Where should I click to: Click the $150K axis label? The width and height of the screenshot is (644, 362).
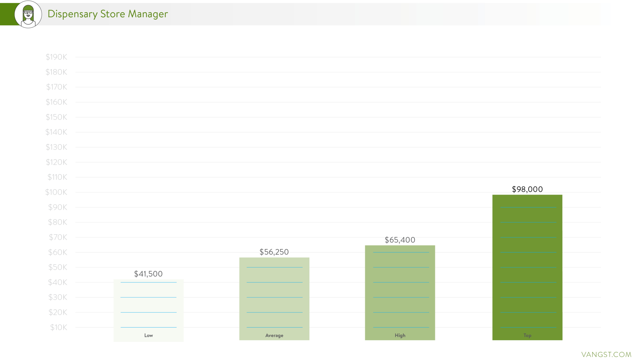coord(56,117)
